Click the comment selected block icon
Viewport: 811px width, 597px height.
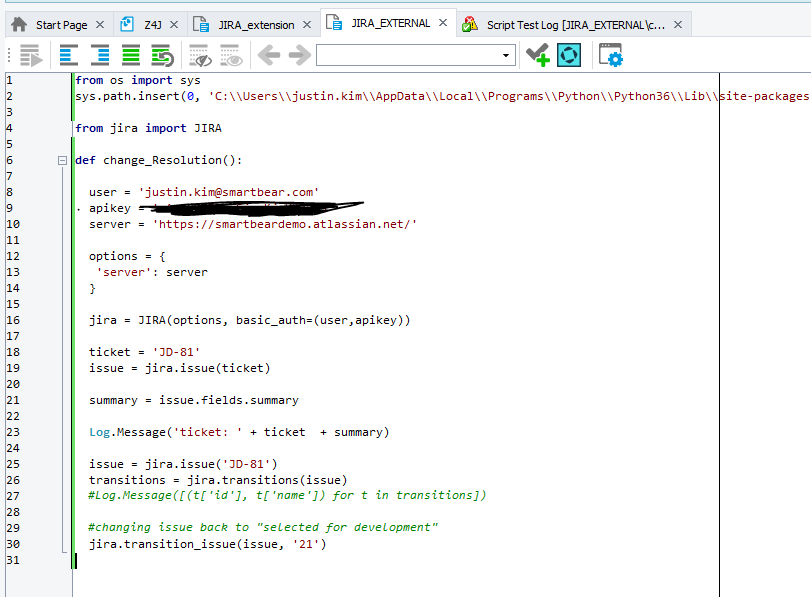(131, 56)
